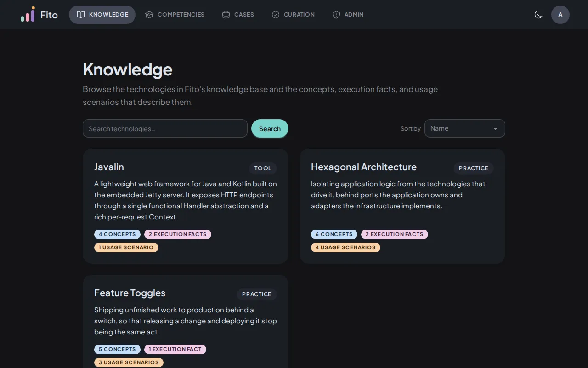Click Hexagonal Architecture's 4 Usage Scenarios badge
This screenshot has height=368, width=588.
pos(345,247)
